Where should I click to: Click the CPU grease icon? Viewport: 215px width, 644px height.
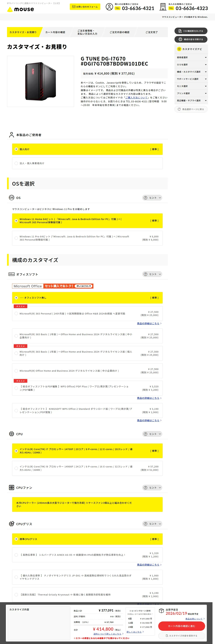coord(12,523)
